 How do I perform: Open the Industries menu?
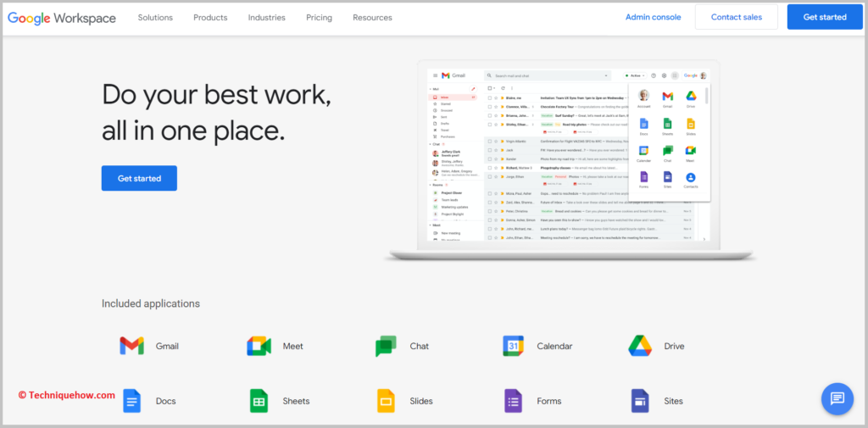[267, 17]
